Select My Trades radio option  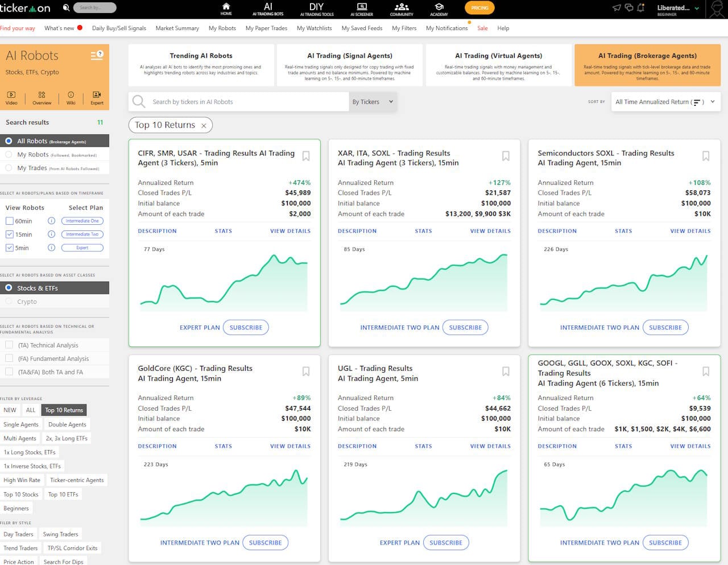tap(9, 168)
